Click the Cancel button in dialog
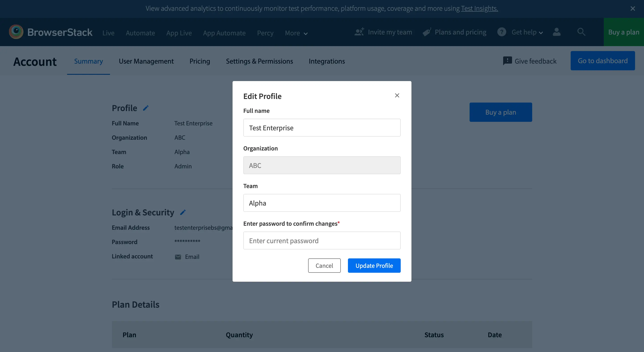This screenshot has height=352, width=644. point(324,265)
